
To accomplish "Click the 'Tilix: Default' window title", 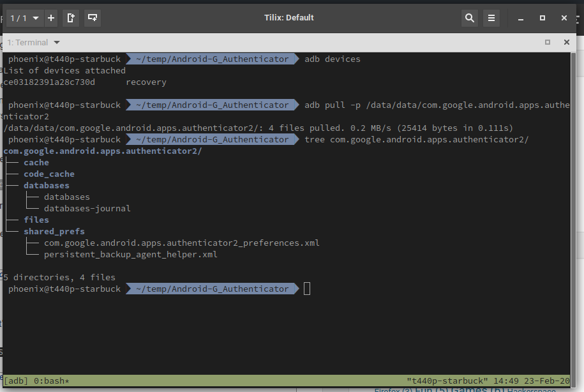I will [289, 17].
